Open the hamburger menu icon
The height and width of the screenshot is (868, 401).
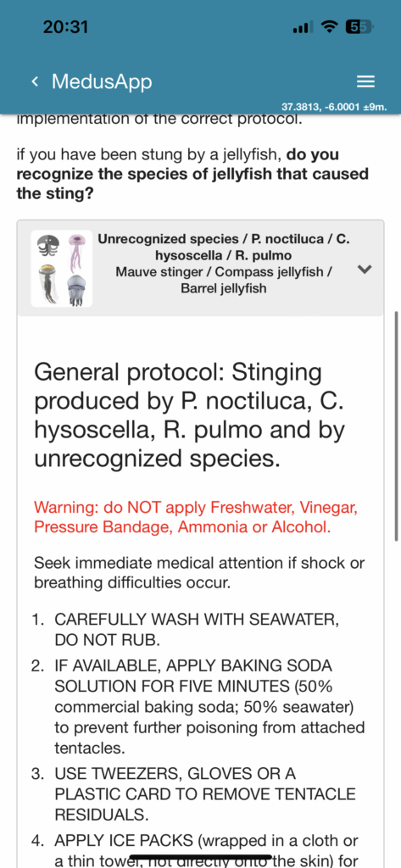click(x=365, y=82)
